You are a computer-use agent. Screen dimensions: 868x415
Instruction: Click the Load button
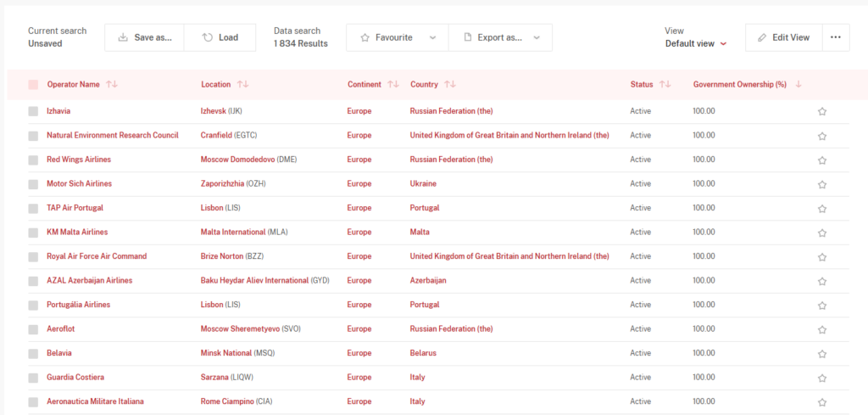220,37
